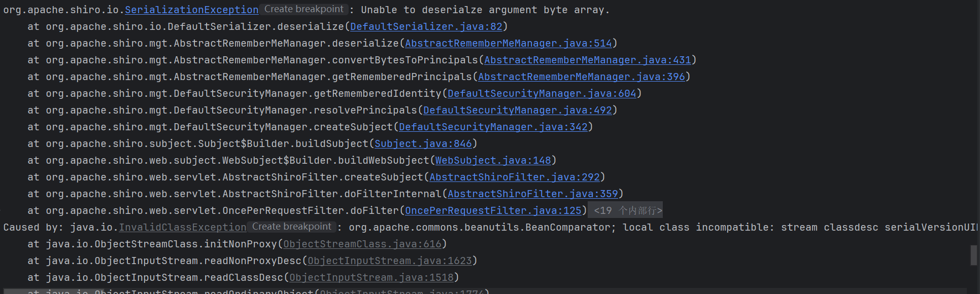Go to DefaultSecurityManager.java:604
Image resolution: width=980 pixels, height=294 pixels.
[542, 93]
